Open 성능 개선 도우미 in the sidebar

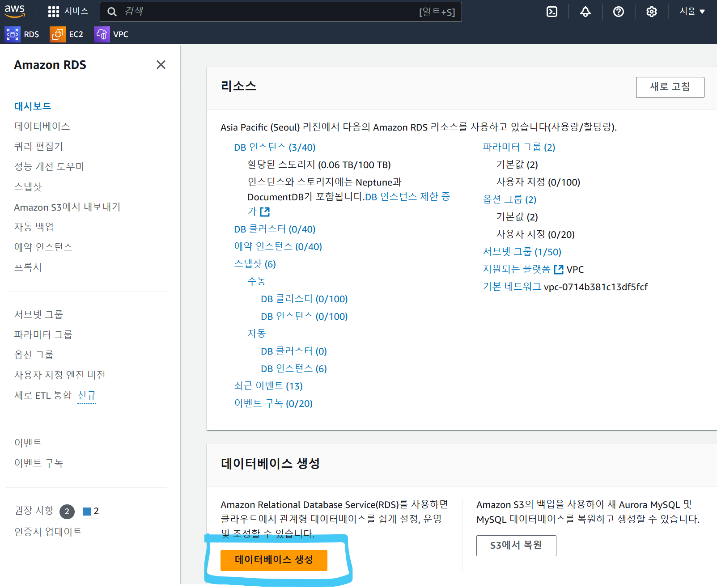coord(49,166)
